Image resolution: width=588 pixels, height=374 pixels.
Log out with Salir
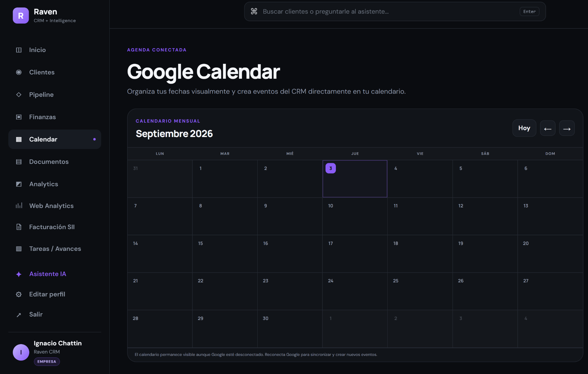point(55,315)
